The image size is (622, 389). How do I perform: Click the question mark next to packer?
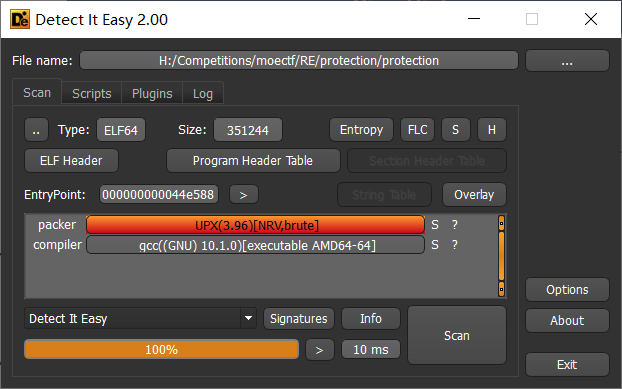[x=455, y=225]
